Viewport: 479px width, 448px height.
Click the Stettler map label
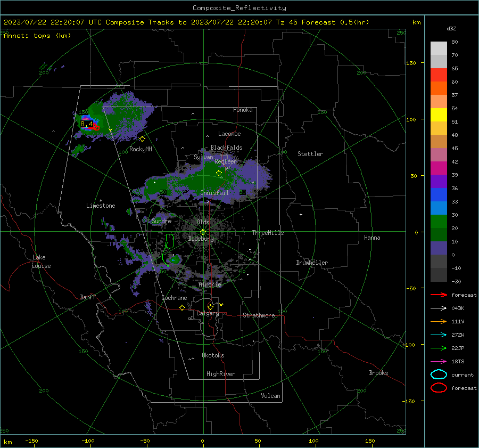click(x=310, y=154)
